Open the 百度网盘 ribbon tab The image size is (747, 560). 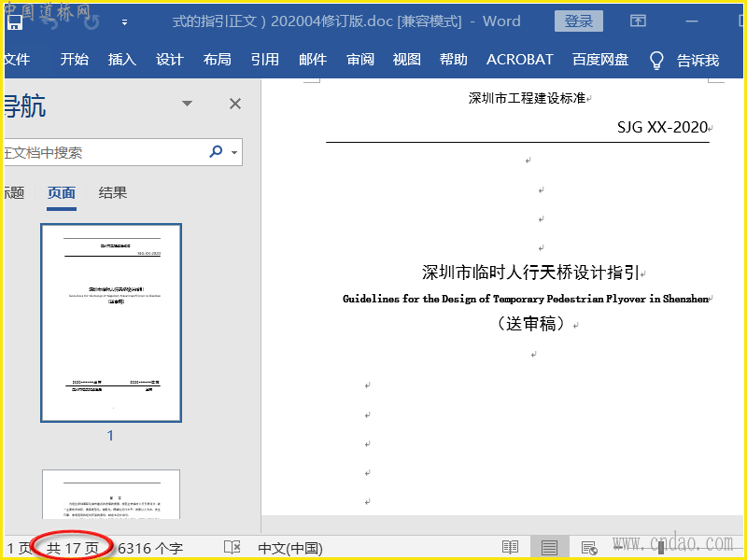[x=600, y=60]
